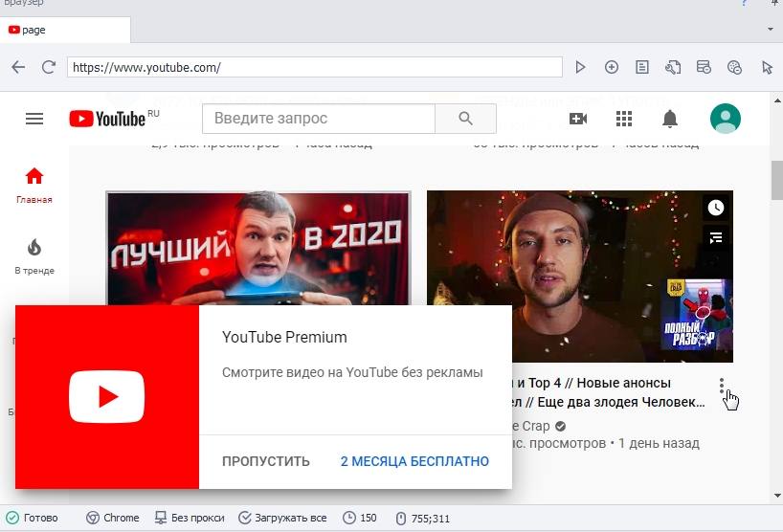Open 'В тренде' in sidebar
This screenshot has height=532, width=783.
tap(34, 256)
